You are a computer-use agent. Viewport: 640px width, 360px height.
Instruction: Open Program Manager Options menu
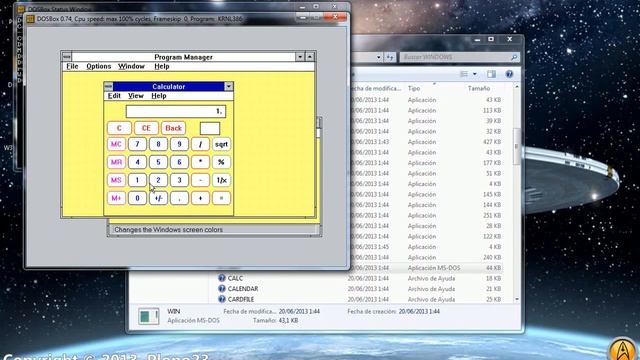(98, 66)
